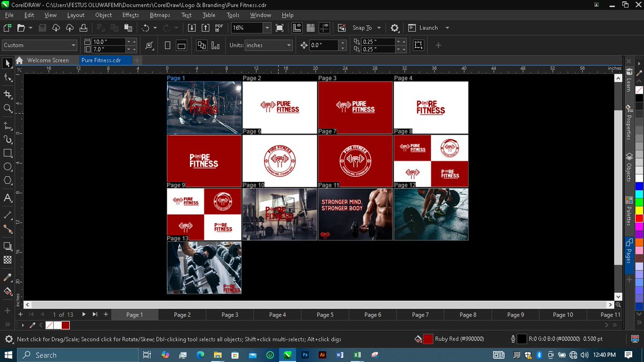Toggle Show rulers button

(297, 28)
